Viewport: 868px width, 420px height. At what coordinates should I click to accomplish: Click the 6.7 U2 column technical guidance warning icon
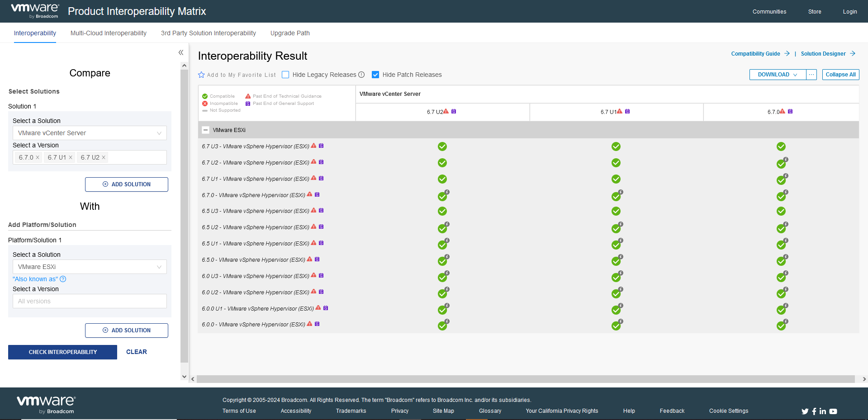pyautogui.click(x=446, y=111)
